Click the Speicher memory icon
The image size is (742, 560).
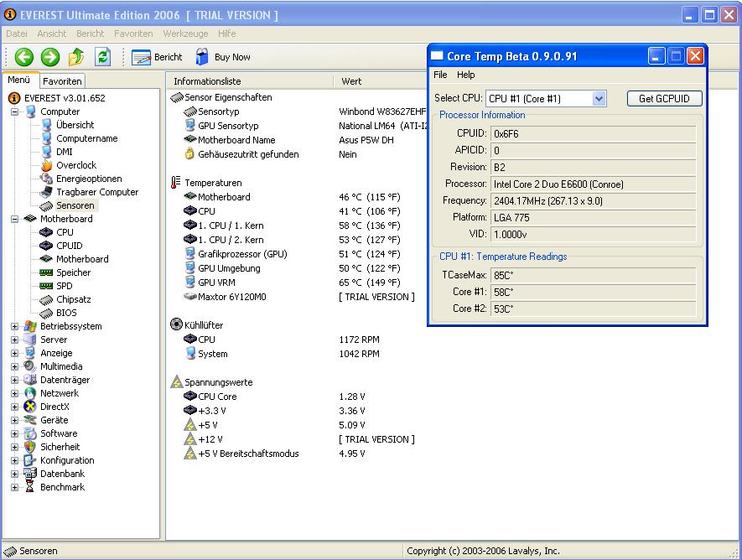coord(46,272)
